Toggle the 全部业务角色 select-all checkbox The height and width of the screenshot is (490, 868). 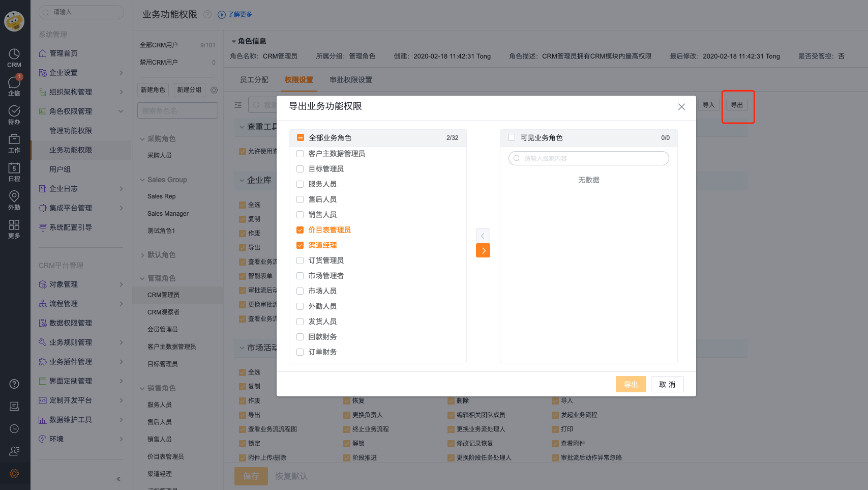[301, 138]
